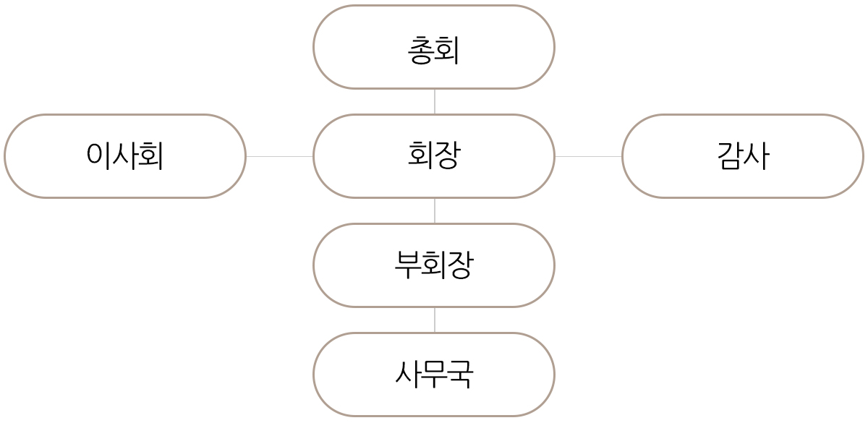Viewport: 868px width, 423px height.
Task: Select the connector between 회장 and 부회장
Action: tap(435, 211)
